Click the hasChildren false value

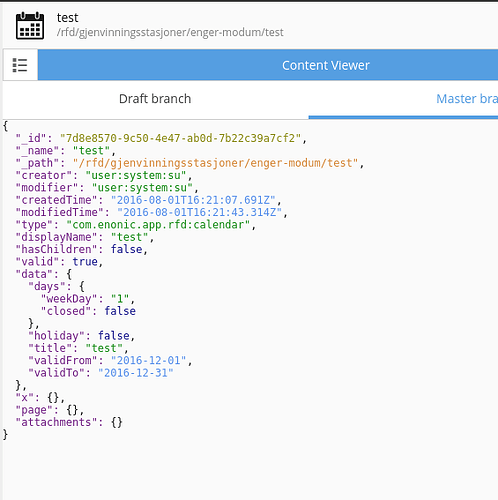[x=127, y=249]
